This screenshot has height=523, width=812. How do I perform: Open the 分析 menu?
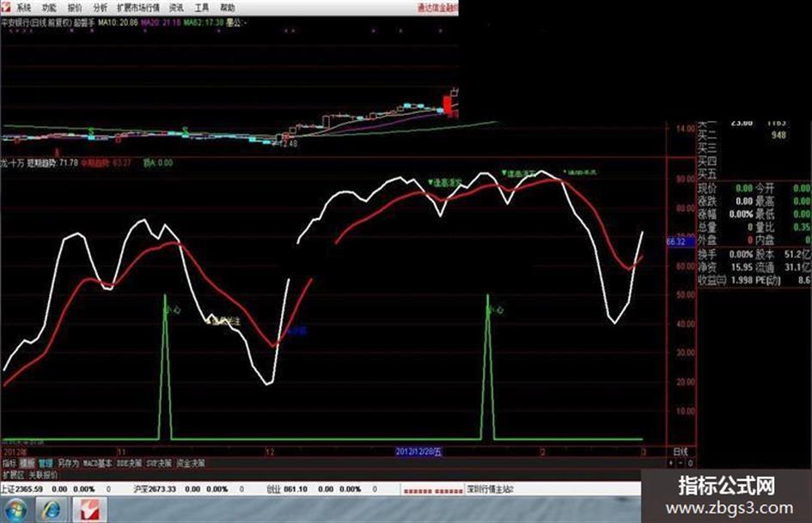click(x=100, y=7)
